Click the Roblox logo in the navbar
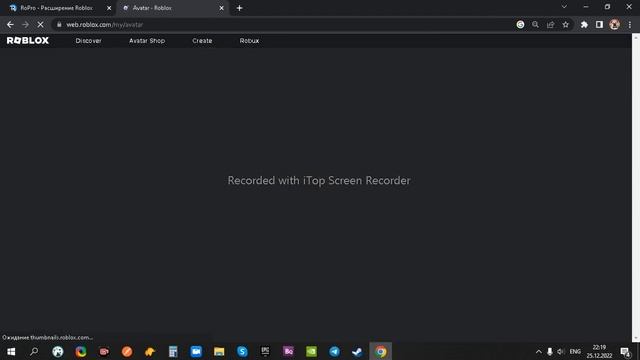640x360 pixels. [28, 40]
